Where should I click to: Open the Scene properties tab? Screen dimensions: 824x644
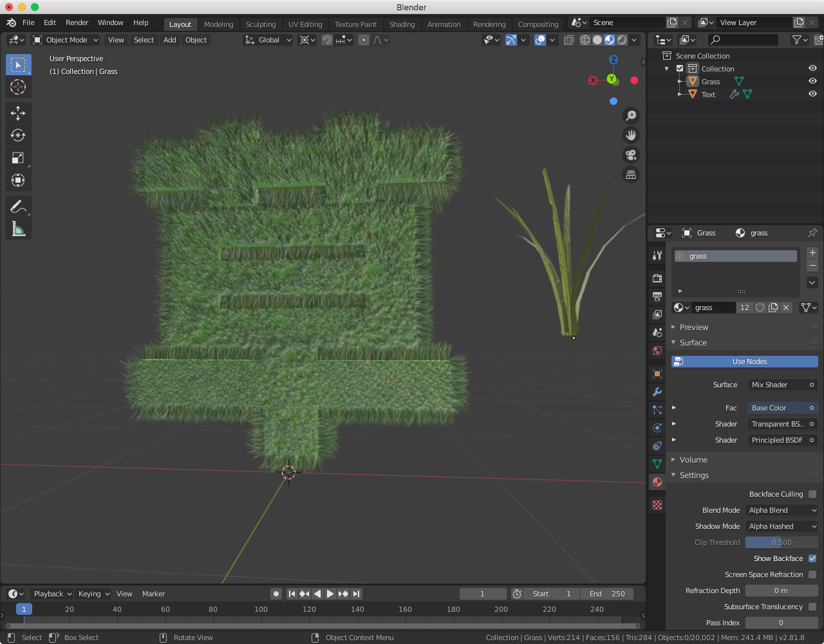pyautogui.click(x=657, y=333)
